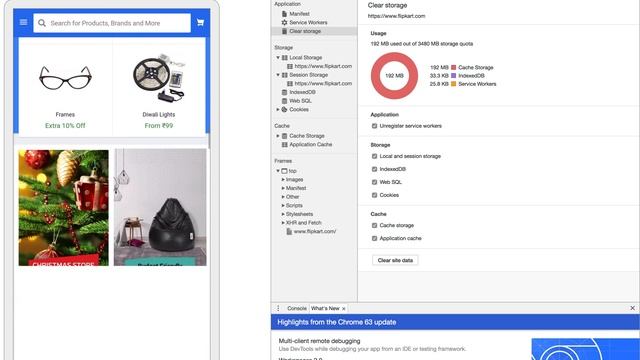
Task: Uncheck the Web SQL checkbox
Action: point(374,182)
